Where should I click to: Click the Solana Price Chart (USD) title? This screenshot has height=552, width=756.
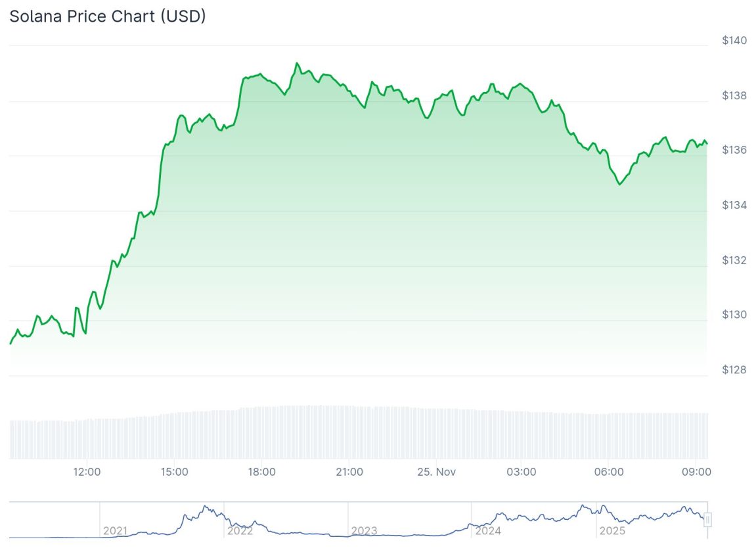(x=108, y=16)
